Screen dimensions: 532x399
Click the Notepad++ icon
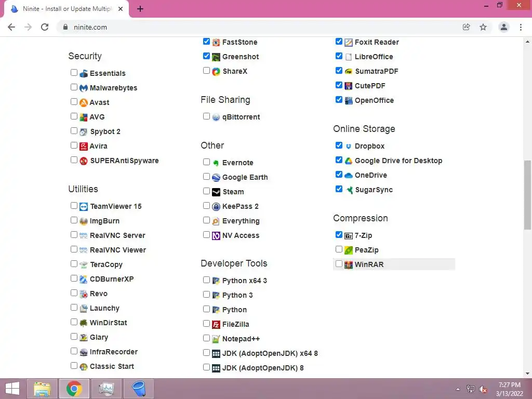(x=216, y=339)
